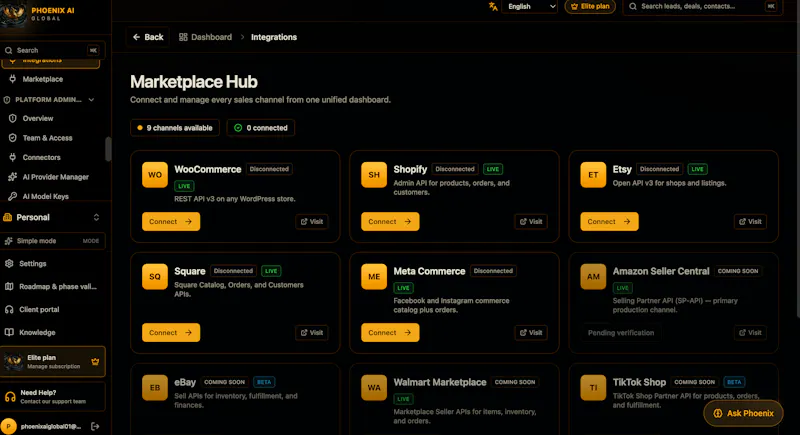The image size is (800, 435).
Task: Click the Elite plan badge in header
Action: (590, 7)
